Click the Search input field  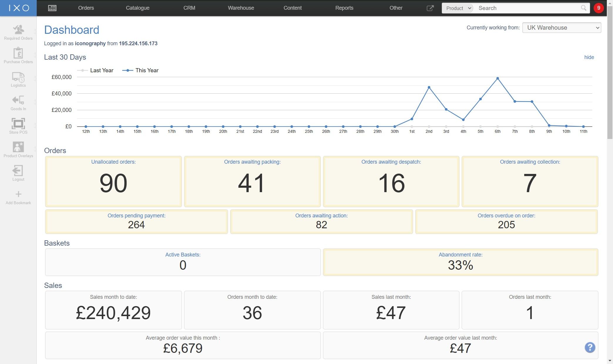[x=527, y=8]
